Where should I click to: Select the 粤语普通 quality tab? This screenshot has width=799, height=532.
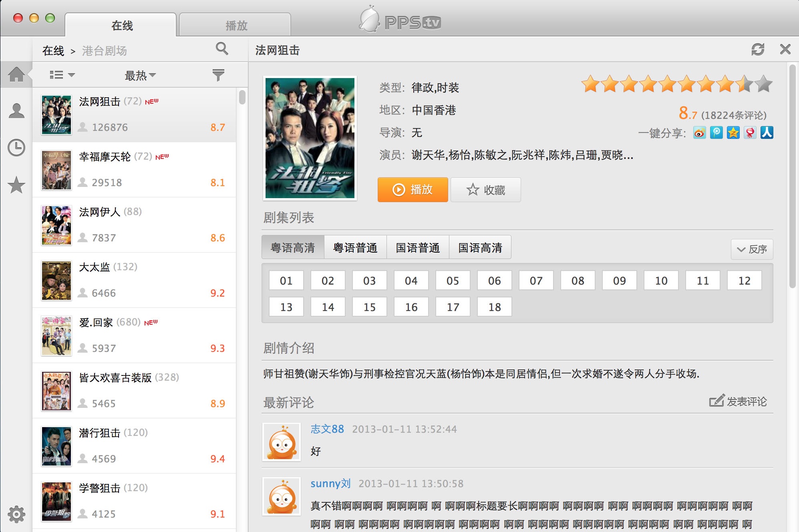click(x=355, y=247)
